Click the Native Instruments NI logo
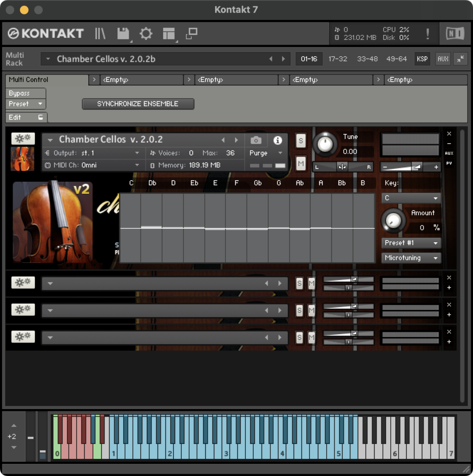 [x=455, y=33]
